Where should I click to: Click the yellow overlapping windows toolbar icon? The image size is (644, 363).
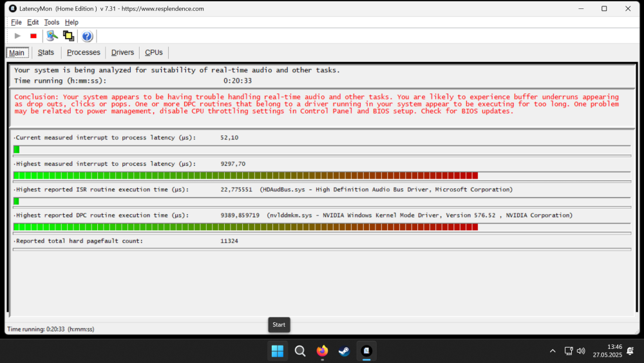tap(68, 36)
